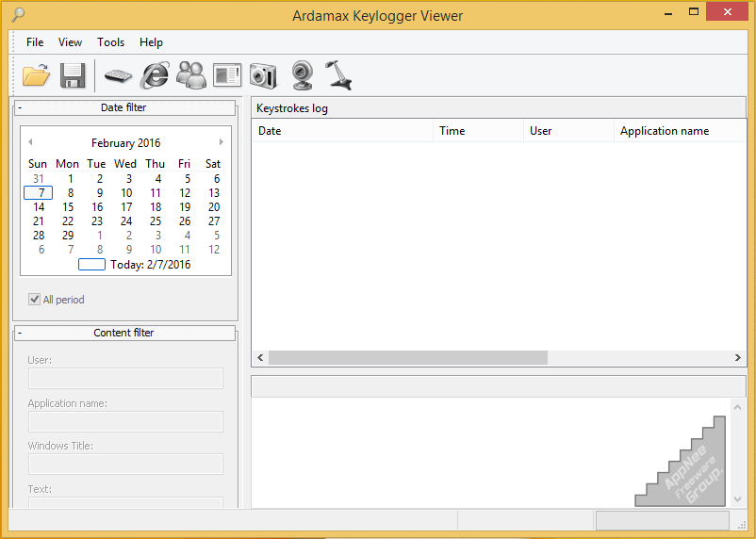
Task: Open the Help menu
Action: (151, 42)
